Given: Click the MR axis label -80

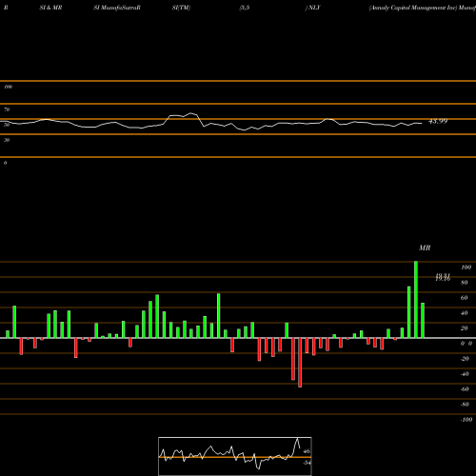Looking at the screenshot, I should tap(465, 405).
